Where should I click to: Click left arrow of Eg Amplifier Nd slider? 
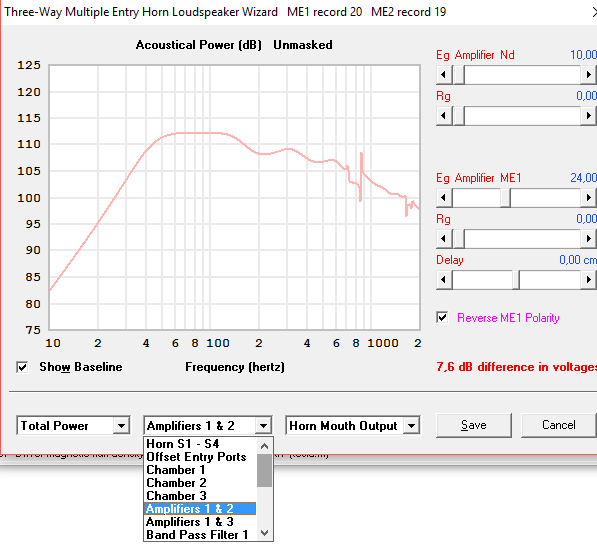coord(444,75)
